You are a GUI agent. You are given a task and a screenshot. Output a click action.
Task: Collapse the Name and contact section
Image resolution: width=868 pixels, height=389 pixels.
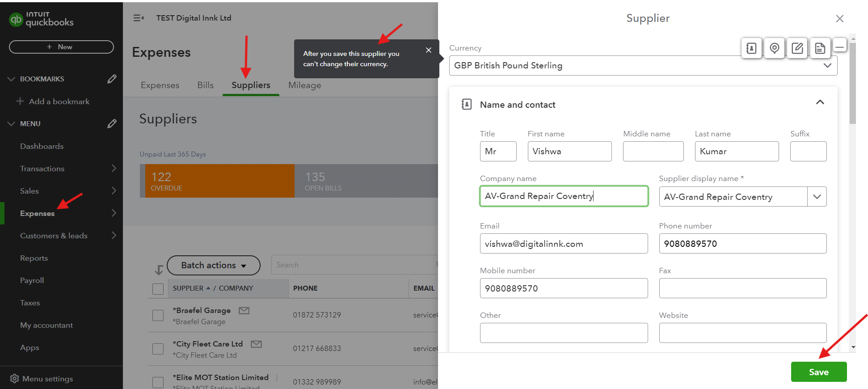point(820,102)
